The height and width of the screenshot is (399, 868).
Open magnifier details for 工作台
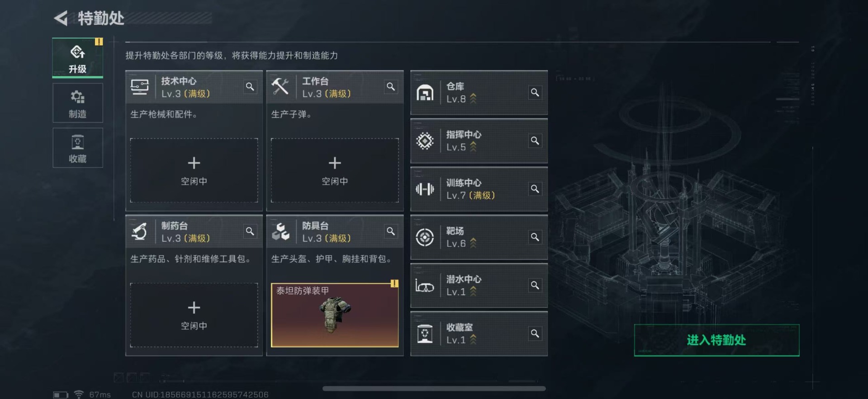tap(391, 87)
